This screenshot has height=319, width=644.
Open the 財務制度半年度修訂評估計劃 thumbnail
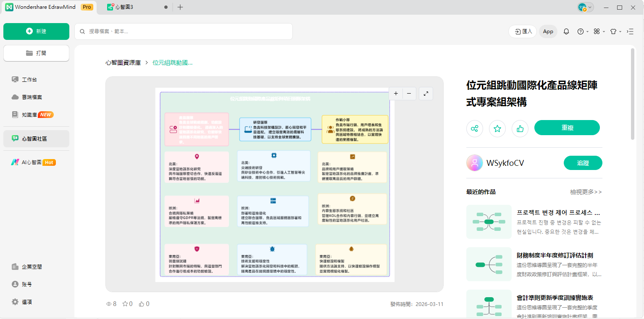pos(489,264)
